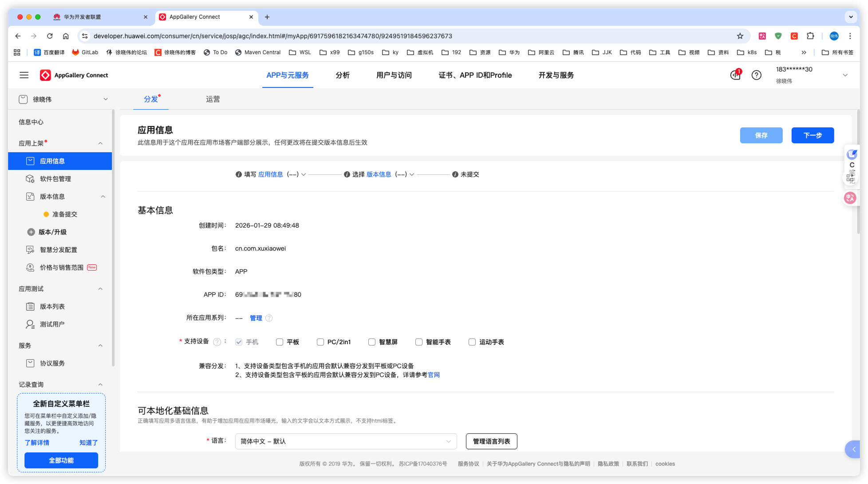Select 软件包管理 in the sidebar
Image resolution: width=868 pixels, height=484 pixels.
(55, 179)
